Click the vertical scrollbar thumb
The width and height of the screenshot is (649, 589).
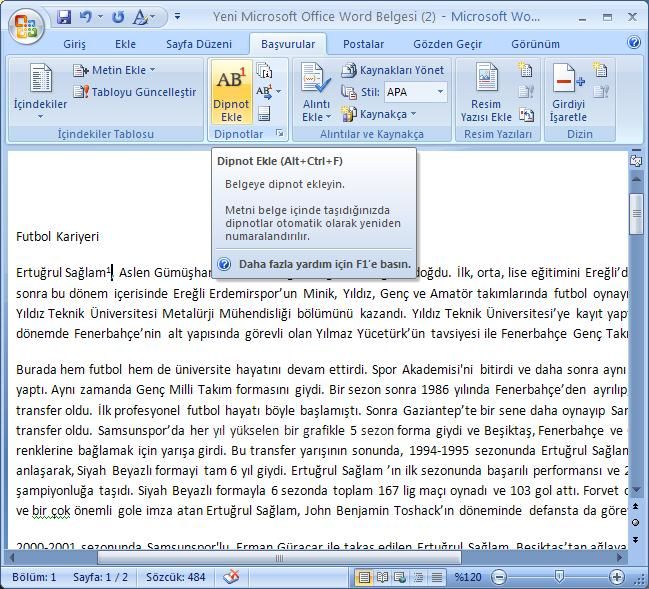tap(636, 214)
